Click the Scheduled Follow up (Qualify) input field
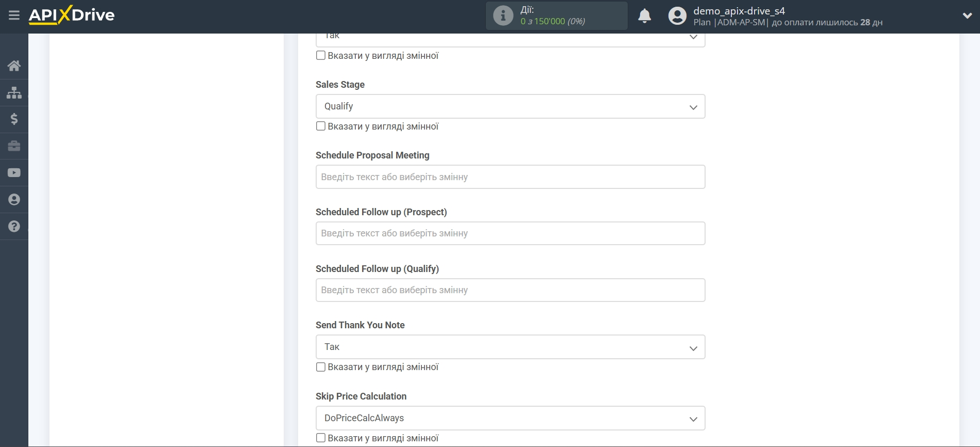The image size is (980, 447). pos(510,290)
